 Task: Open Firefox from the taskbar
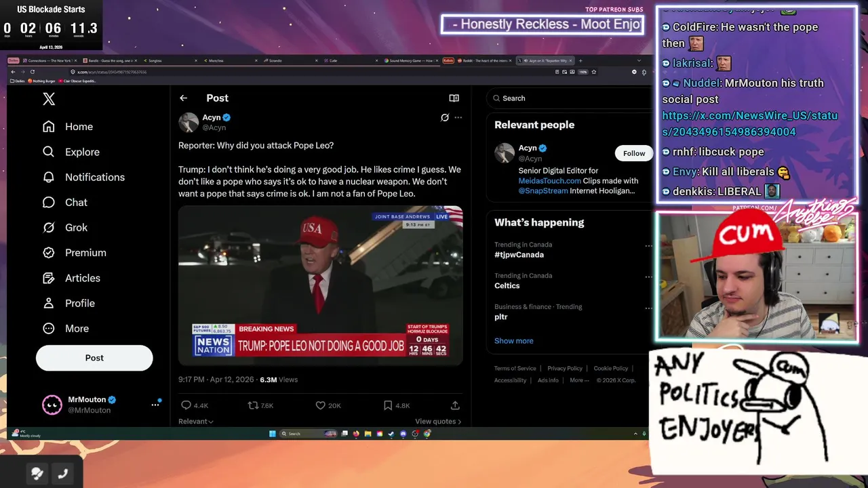[x=356, y=434]
